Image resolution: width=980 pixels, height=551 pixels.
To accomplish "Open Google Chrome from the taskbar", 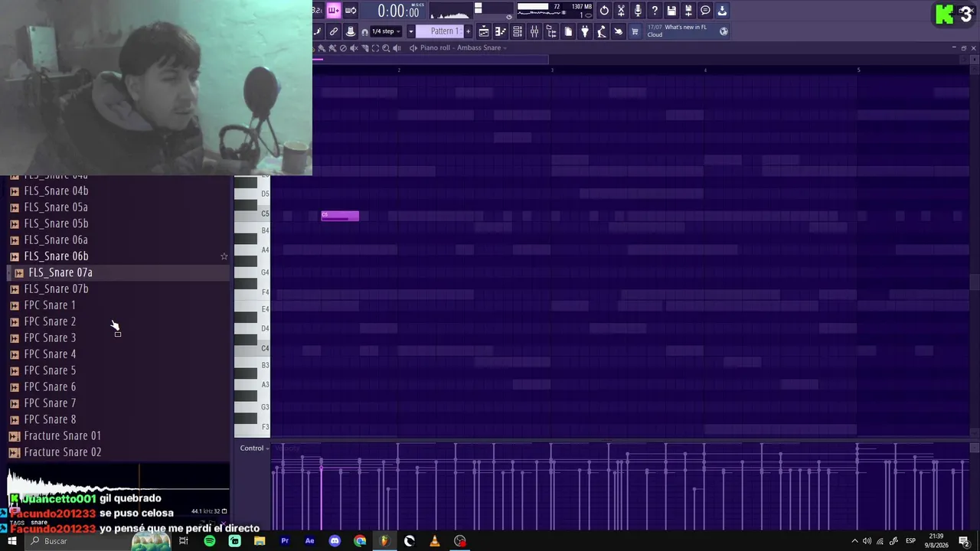I will click(x=360, y=541).
